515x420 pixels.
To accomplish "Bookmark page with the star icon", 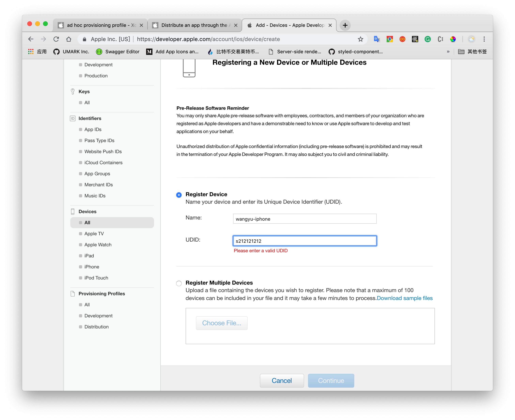I will pyautogui.click(x=360, y=39).
